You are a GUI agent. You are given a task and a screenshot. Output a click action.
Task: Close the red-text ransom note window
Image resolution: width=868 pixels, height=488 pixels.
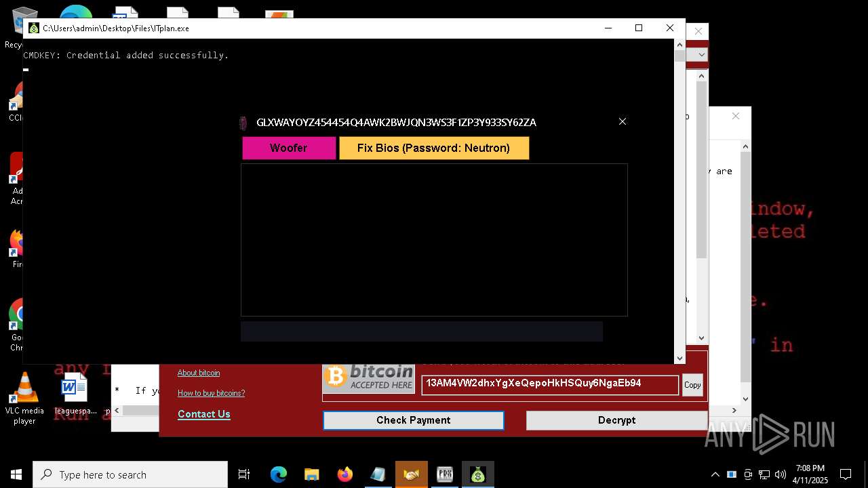pyautogui.click(x=736, y=116)
